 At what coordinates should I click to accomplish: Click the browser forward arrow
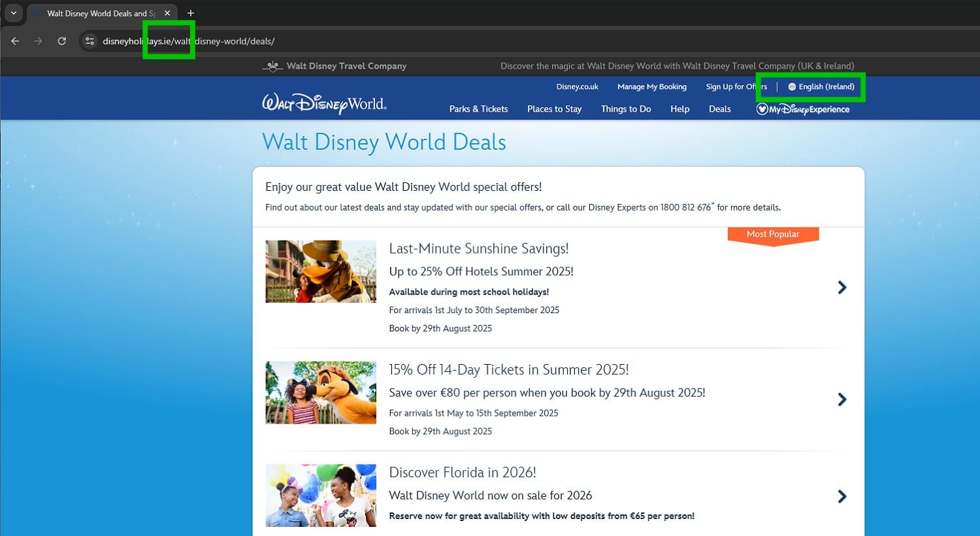click(x=38, y=41)
